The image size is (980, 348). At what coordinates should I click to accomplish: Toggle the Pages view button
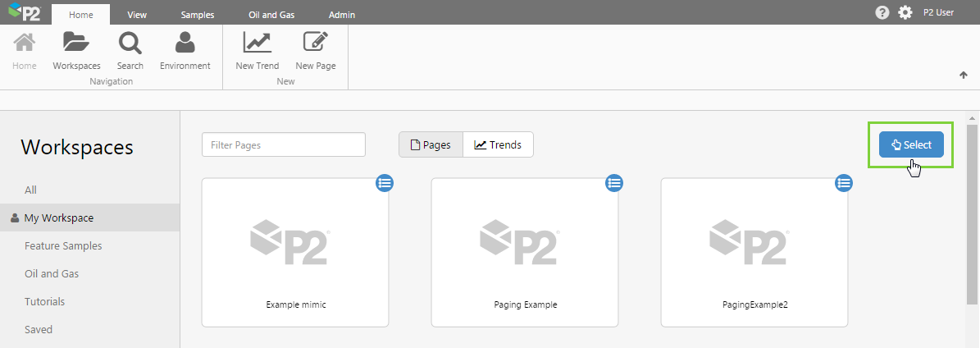(431, 144)
